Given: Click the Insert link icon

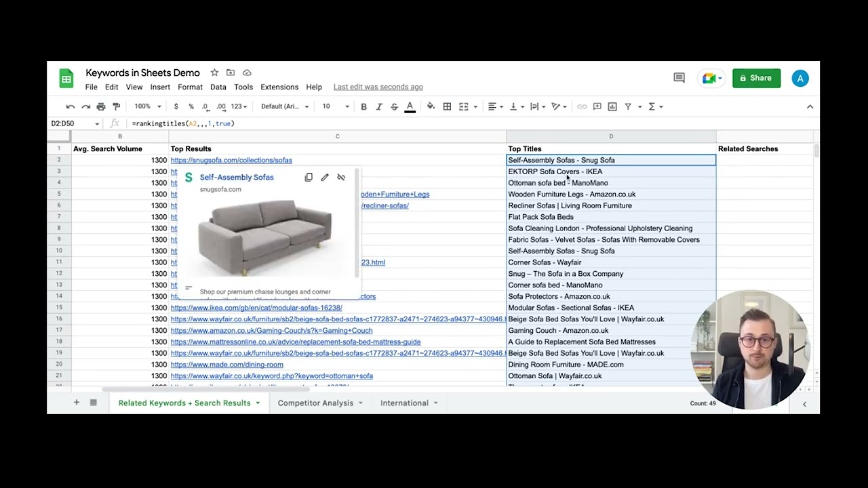Looking at the screenshot, I should (582, 106).
